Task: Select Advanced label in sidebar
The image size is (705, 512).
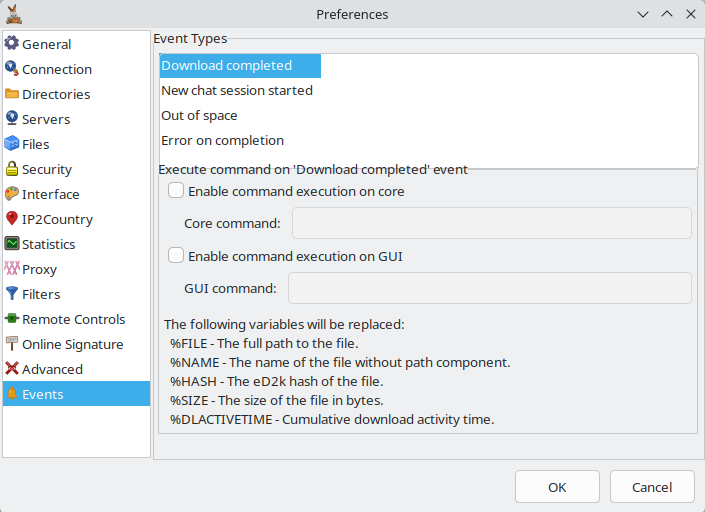Action: (x=53, y=369)
